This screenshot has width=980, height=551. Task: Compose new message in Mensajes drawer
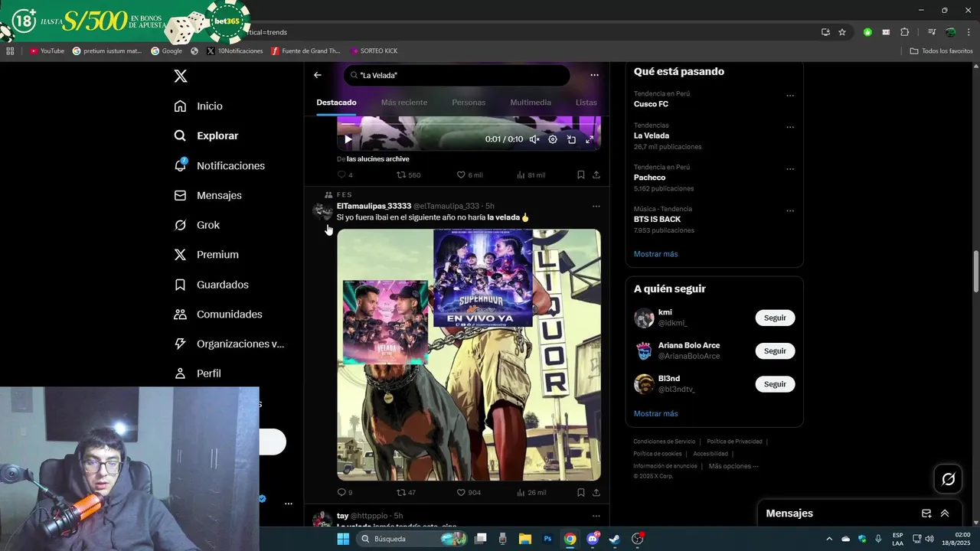pyautogui.click(x=926, y=514)
